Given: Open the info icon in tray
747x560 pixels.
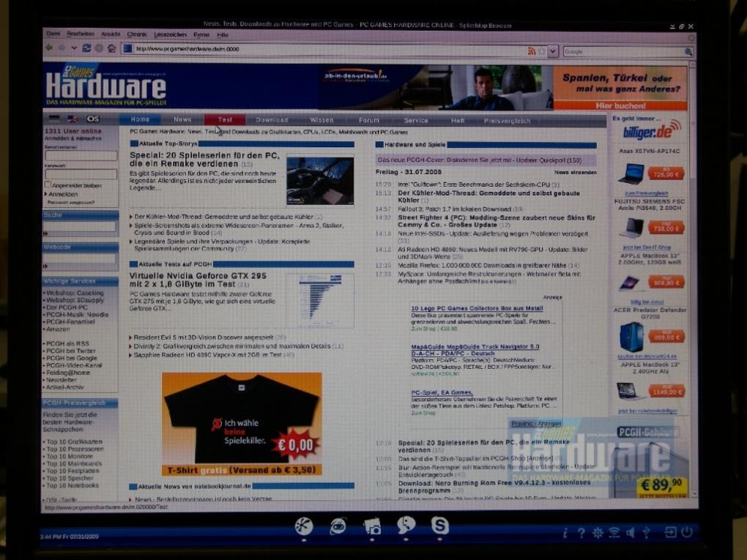Looking at the screenshot, I should tap(565, 533).
